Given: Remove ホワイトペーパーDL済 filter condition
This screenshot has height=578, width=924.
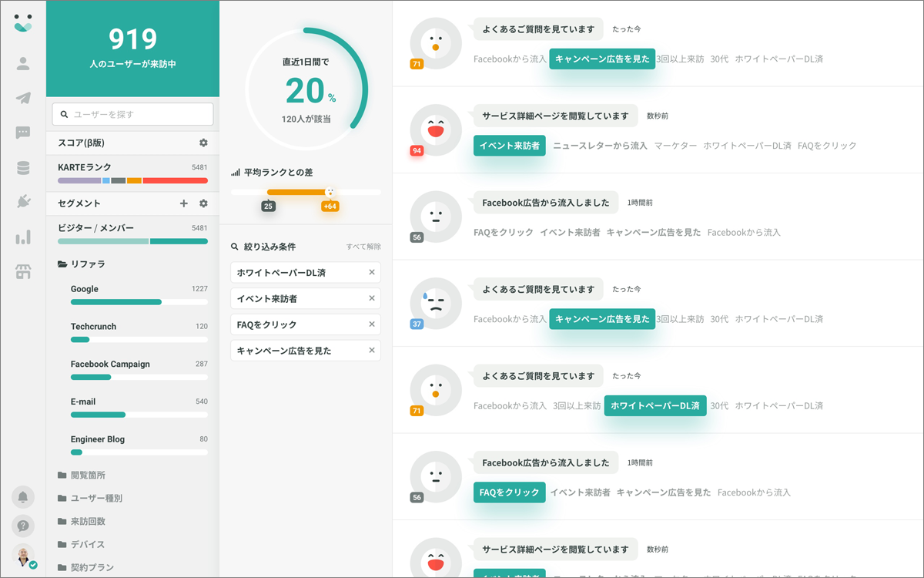Looking at the screenshot, I should tap(372, 272).
